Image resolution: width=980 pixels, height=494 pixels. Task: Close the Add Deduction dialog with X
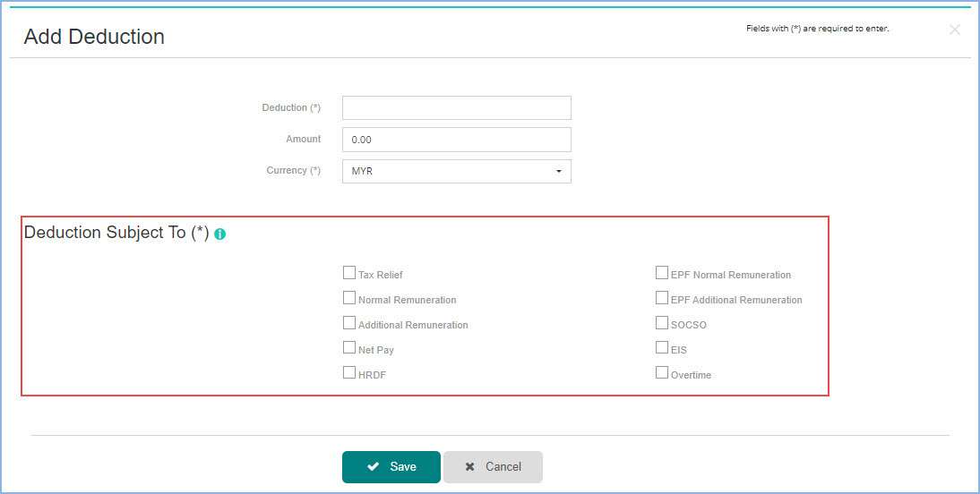tap(954, 30)
